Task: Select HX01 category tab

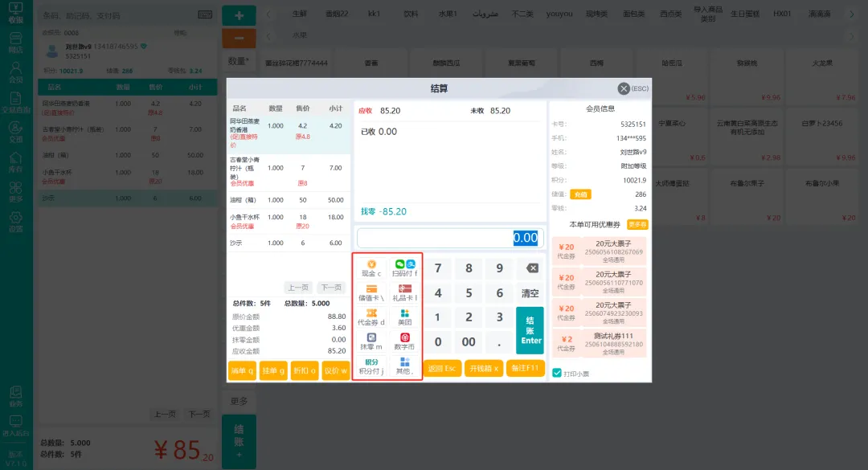Action: (x=782, y=14)
